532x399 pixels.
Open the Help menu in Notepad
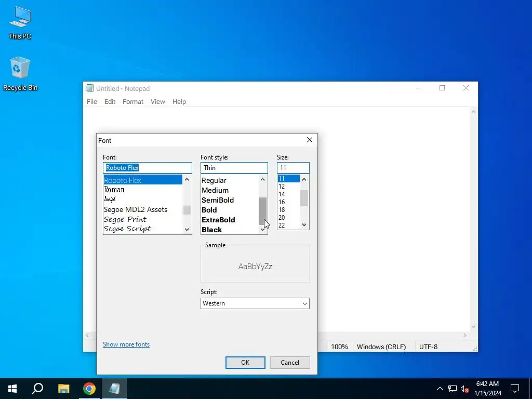(179, 101)
